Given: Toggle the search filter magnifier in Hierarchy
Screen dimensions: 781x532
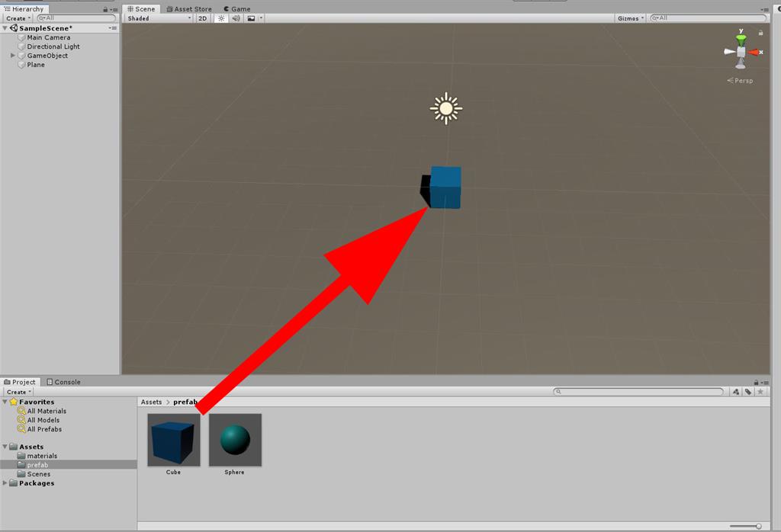Looking at the screenshot, I should tap(42, 18).
